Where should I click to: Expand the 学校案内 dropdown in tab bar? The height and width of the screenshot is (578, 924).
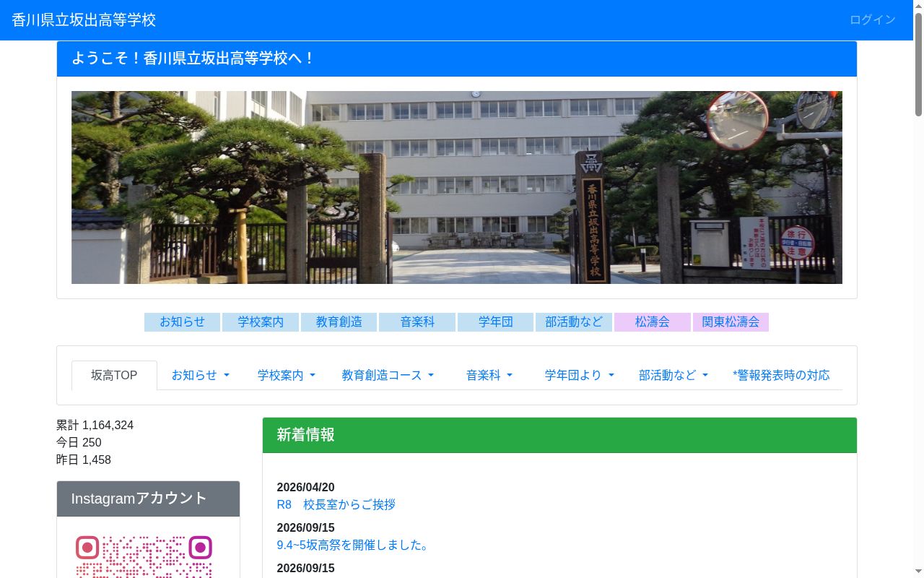point(287,375)
